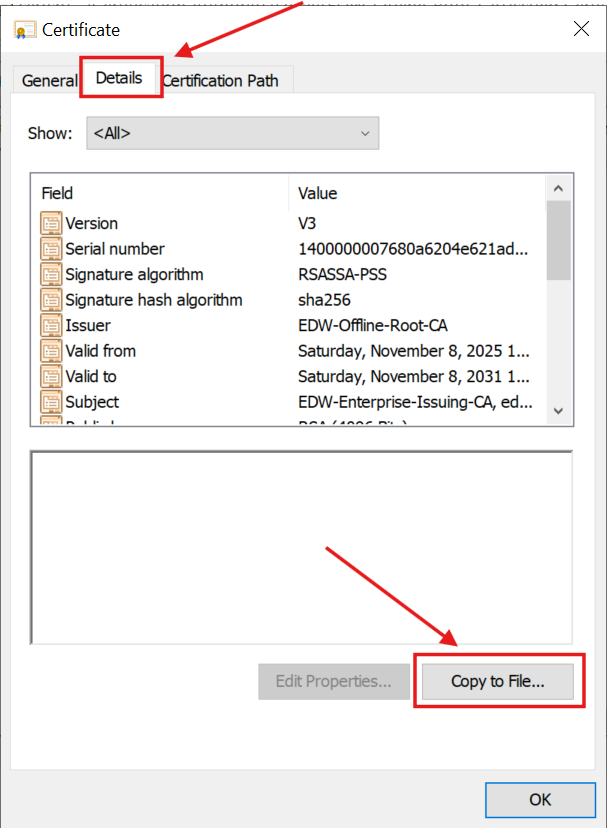Close the Certificate dialog
The height and width of the screenshot is (828, 607).
(581, 29)
